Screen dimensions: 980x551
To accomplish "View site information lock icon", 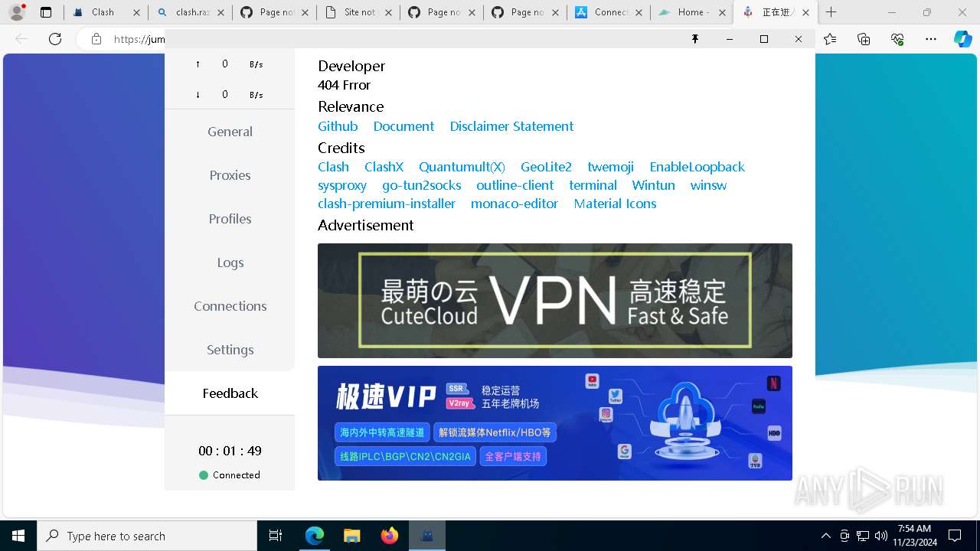I will 96,39.
